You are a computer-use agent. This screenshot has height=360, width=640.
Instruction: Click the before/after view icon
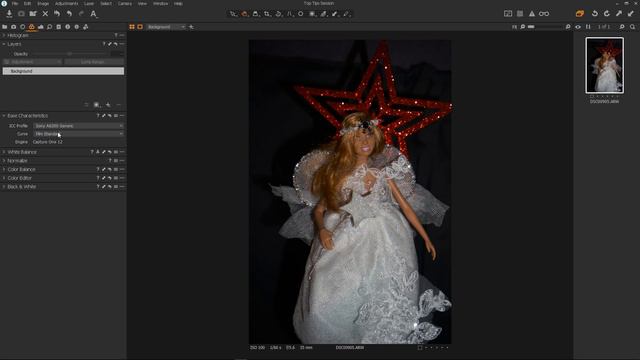(x=508, y=14)
